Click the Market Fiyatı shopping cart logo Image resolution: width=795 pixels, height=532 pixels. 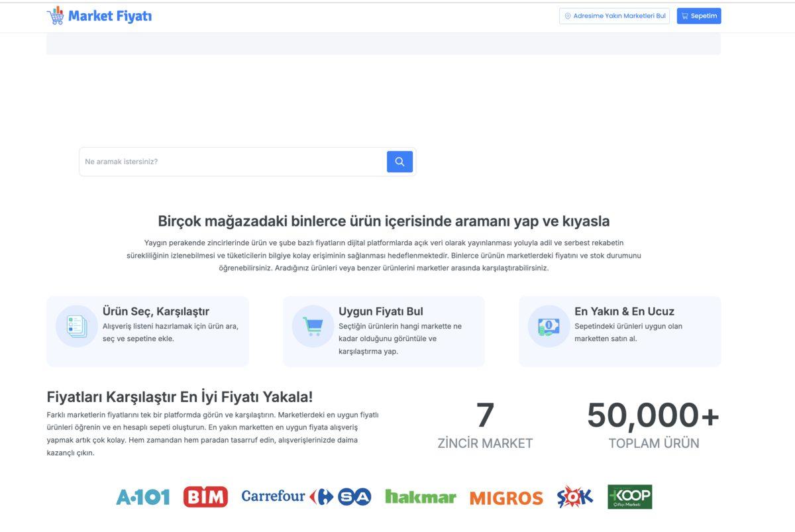56,15
